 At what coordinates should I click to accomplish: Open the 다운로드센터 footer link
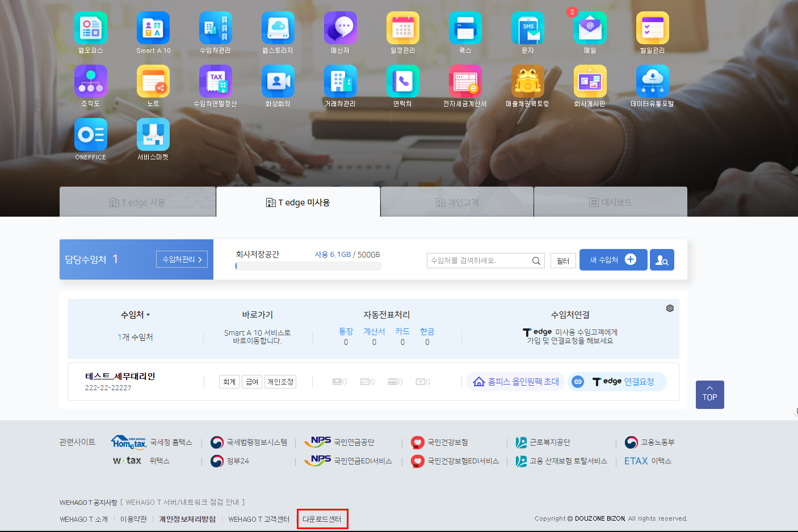[322, 519]
